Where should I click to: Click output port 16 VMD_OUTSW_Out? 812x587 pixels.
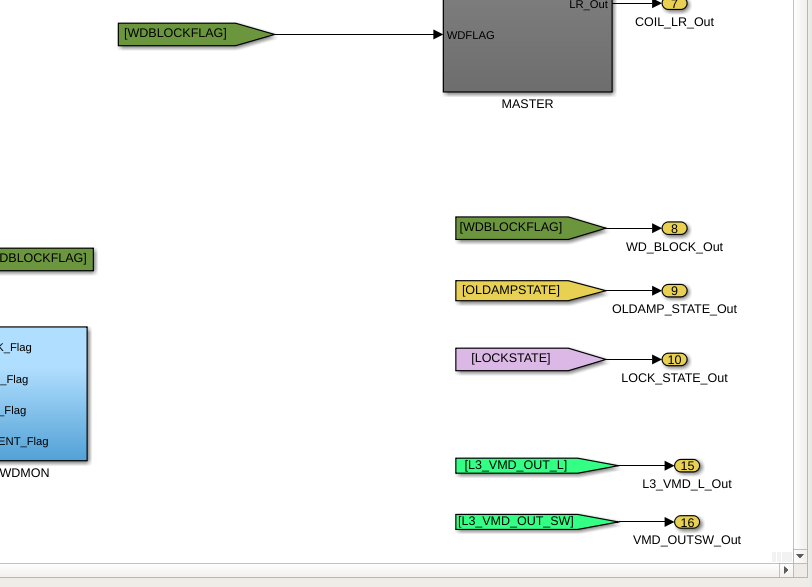(x=687, y=522)
